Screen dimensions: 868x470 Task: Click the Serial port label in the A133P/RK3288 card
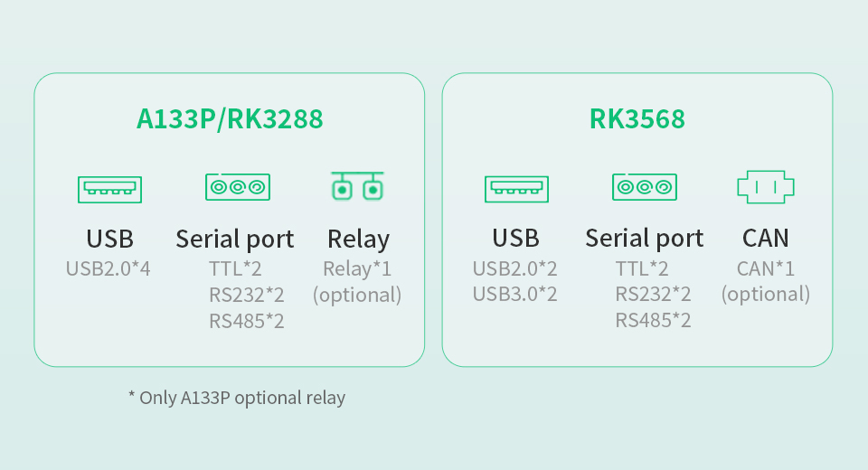point(235,240)
